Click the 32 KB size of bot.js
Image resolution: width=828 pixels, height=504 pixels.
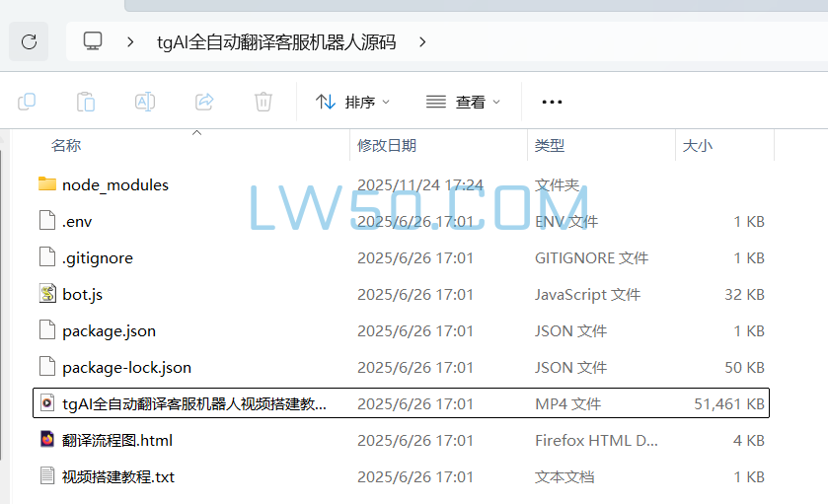[x=744, y=295]
